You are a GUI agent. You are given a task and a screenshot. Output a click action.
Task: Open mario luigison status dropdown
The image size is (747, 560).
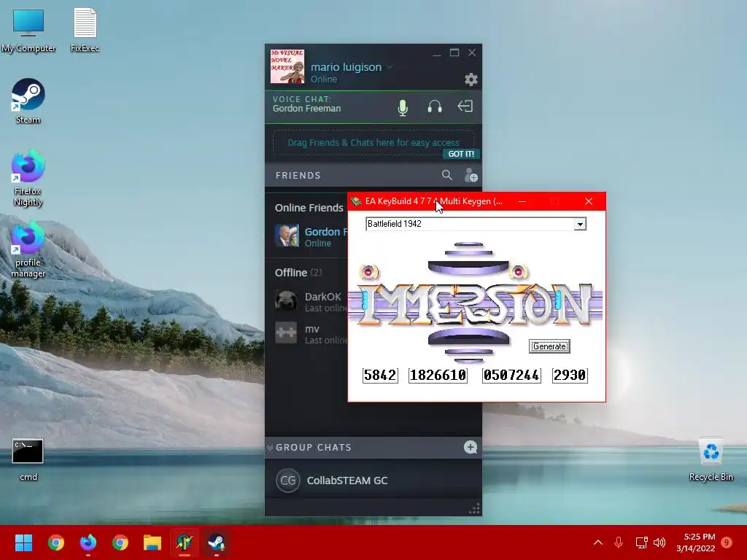click(390, 66)
